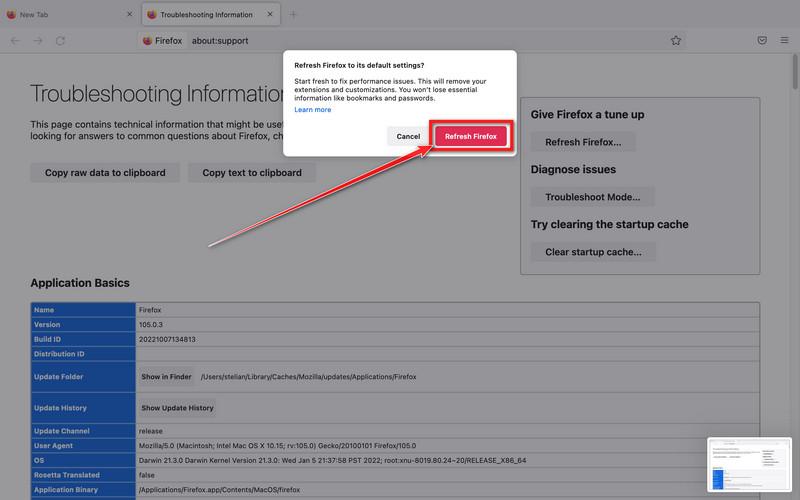The image size is (800, 500).
Task: Go forward with the forward arrow
Action: [x=38, y=41]
